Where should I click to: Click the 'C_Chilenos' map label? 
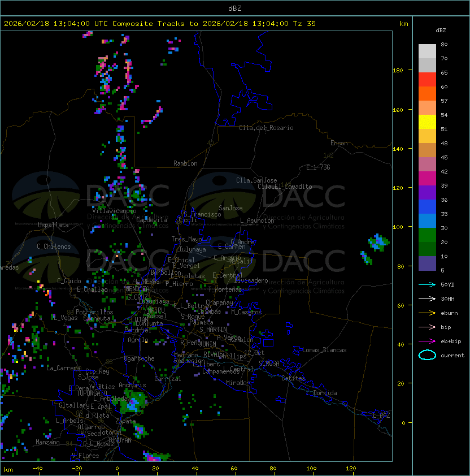[54, 246]
